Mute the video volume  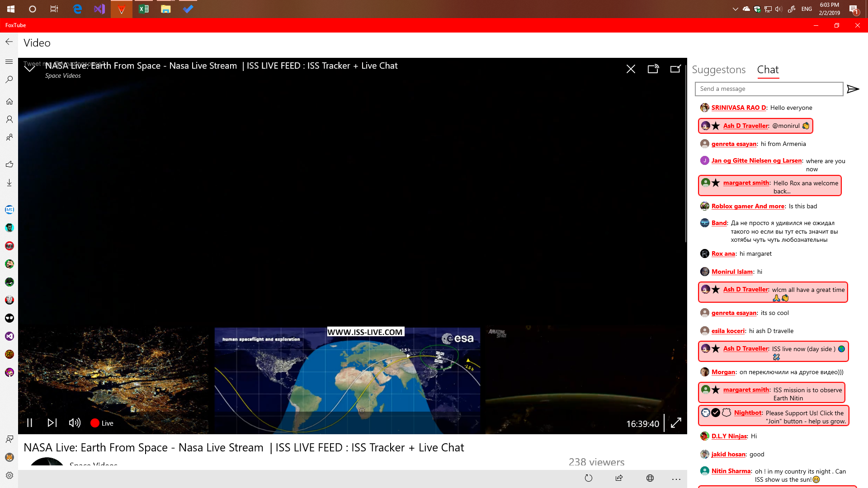[75, 423]
